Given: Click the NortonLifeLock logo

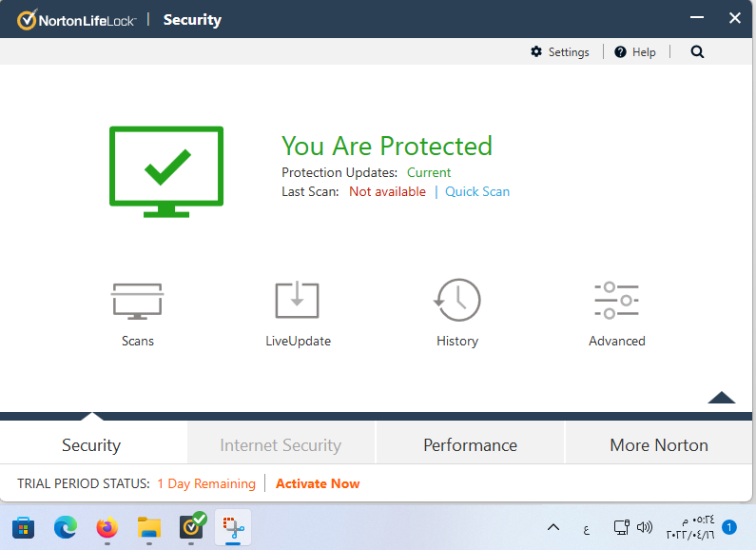Looking at the screenshot, I should point(77,20).
